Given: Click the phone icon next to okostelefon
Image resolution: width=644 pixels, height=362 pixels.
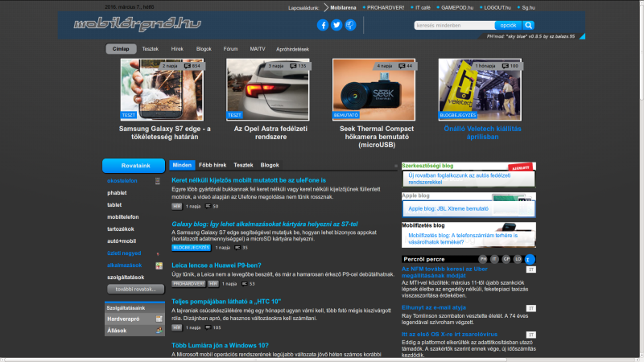Looking at the screenshot, I should pyautogui.click(x=157, y=180).
